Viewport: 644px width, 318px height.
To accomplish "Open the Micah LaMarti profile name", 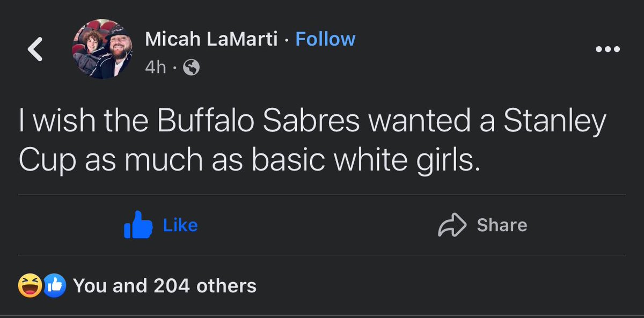I will [x=211, y=39].
